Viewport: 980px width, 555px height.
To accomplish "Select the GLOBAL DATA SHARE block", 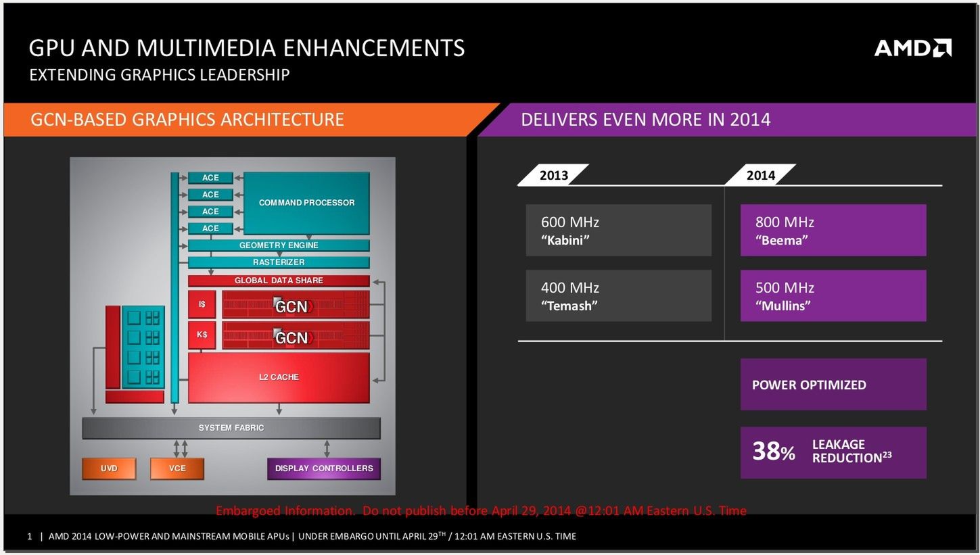I will (x=279, y=281).
